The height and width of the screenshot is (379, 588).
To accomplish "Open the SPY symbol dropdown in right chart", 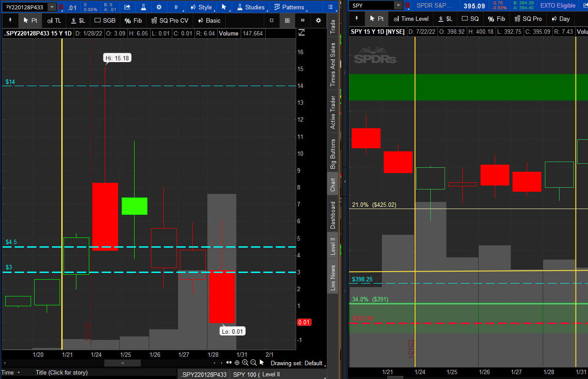I will [x=398, y=5].
